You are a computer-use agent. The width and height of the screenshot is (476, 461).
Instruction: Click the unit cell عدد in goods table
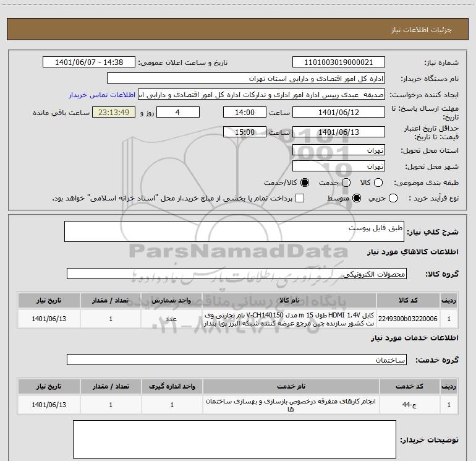[171, 319]
